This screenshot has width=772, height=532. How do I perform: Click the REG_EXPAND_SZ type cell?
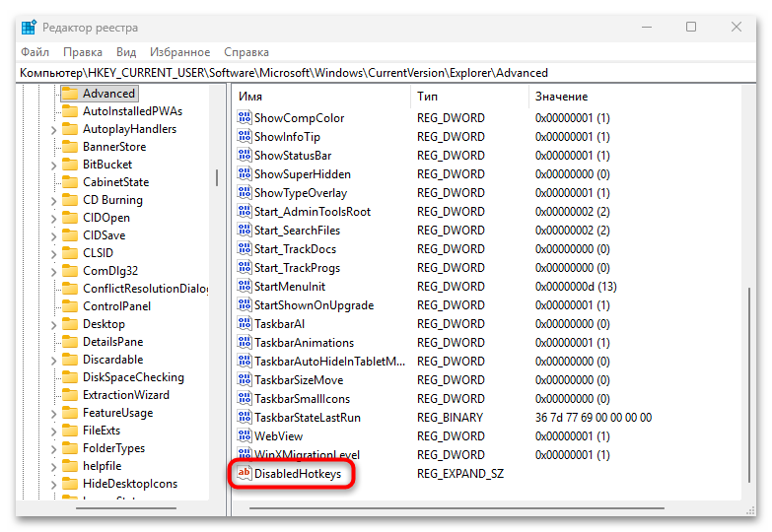[460, 474]
